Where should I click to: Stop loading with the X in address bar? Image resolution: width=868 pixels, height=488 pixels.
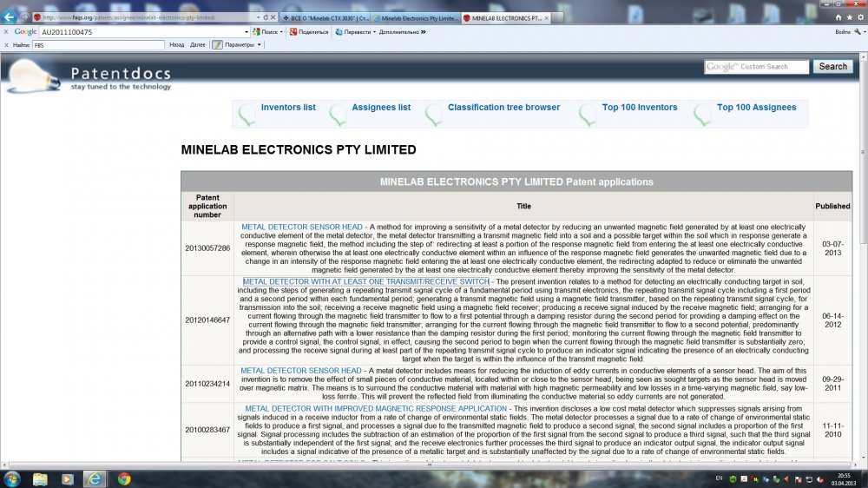click(273, 17)
